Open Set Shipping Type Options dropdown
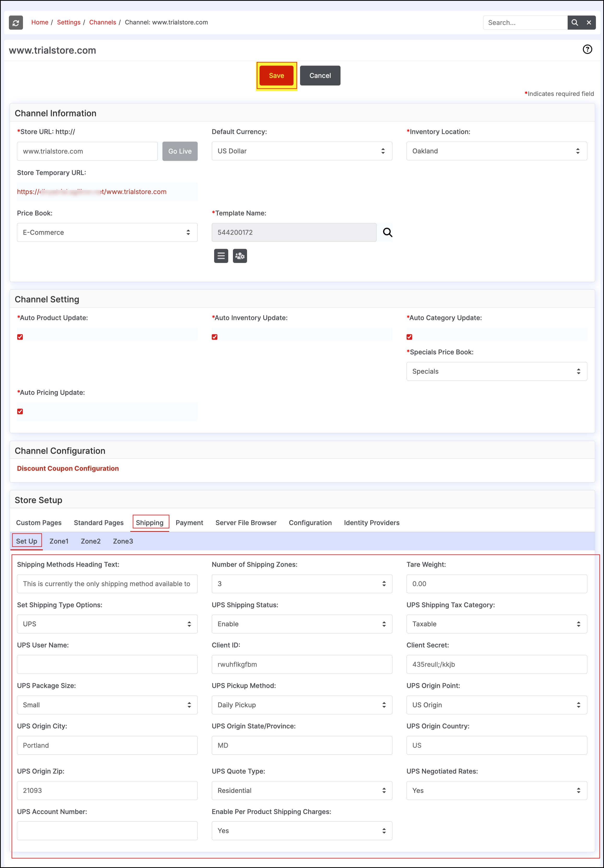This screenshot has width=604, height=868. pos(107,624)
